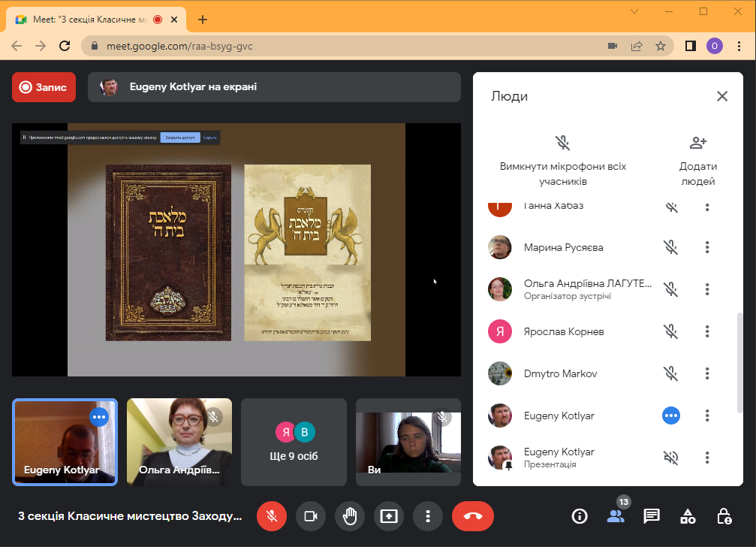Mute Марина Русяєва microphone icon
The image size is (756, 547).
(670, 247)
